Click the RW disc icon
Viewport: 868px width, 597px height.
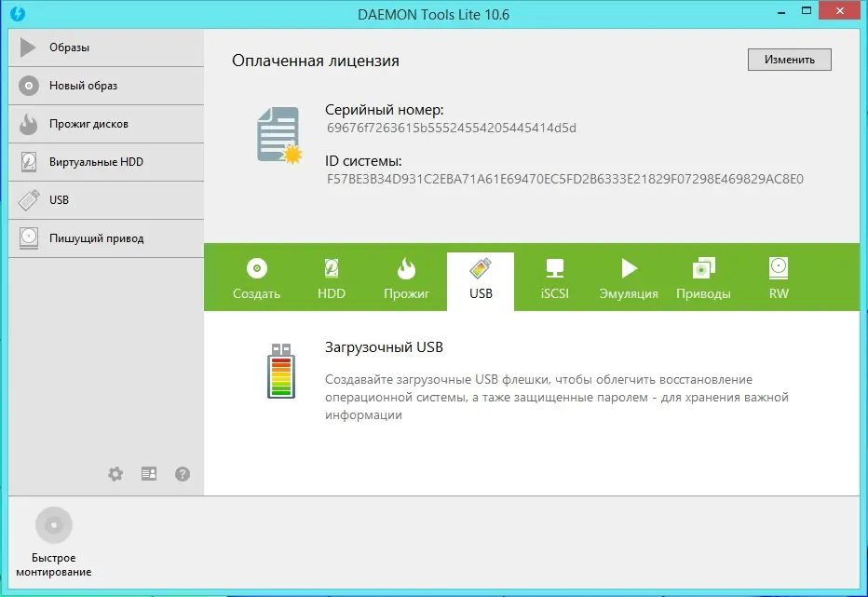[778, 270]
